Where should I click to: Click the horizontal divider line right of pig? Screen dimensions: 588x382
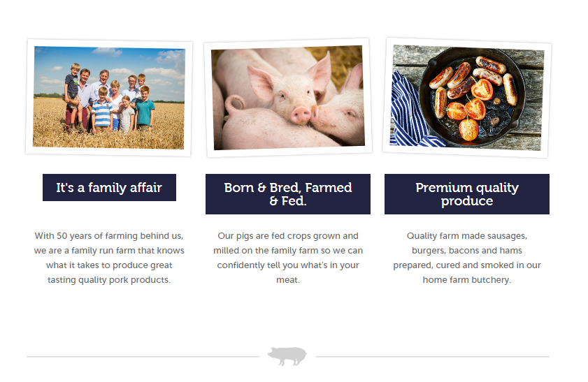click(432, 357)
